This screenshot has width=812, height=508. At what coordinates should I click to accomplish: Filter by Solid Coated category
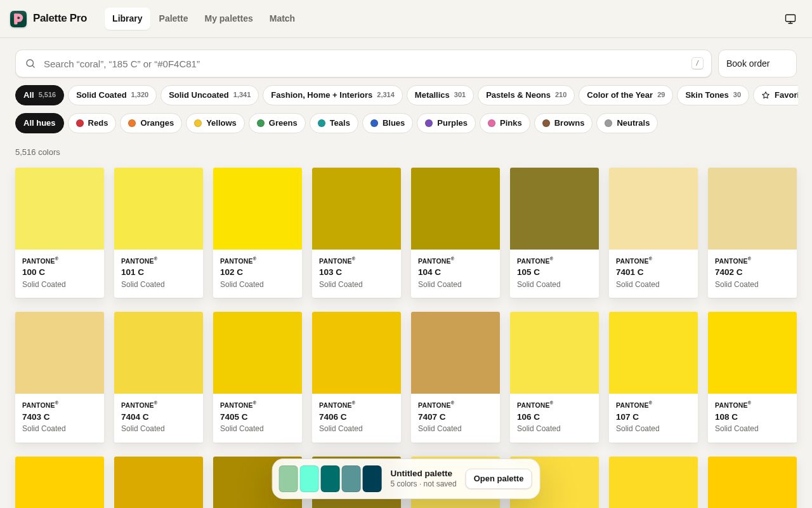click(112, 95)
